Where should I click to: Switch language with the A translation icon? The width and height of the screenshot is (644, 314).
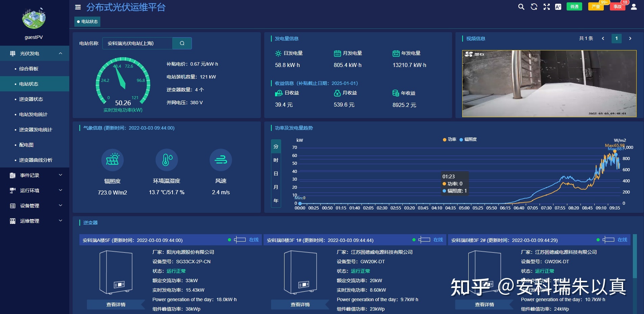coord(559,6)
